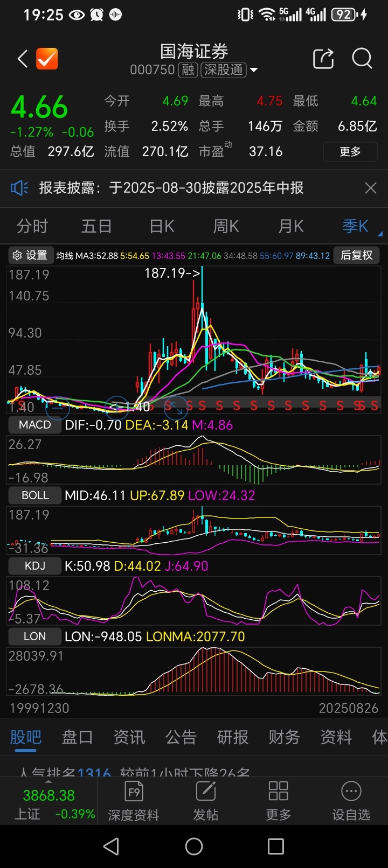Select the 研报 tab
The width and height of the screenshot is (388, 868).
(x=233, y=737)
